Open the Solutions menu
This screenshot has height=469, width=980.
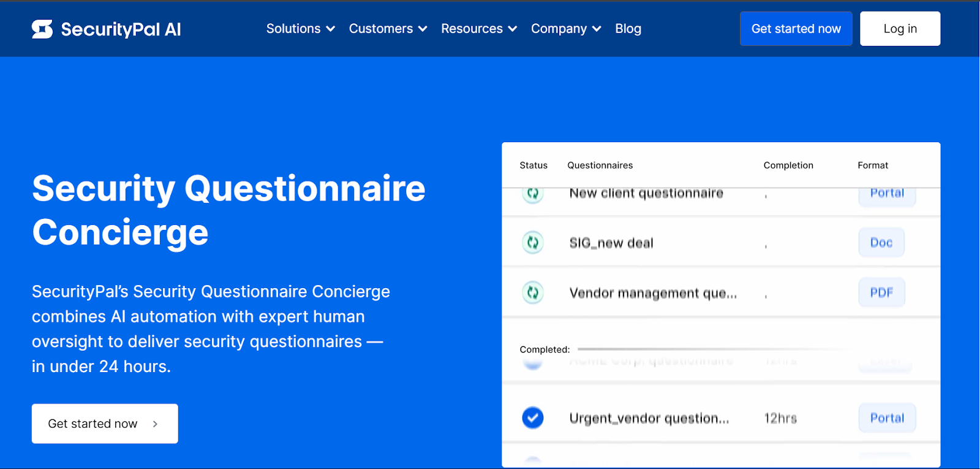(301, 29)
